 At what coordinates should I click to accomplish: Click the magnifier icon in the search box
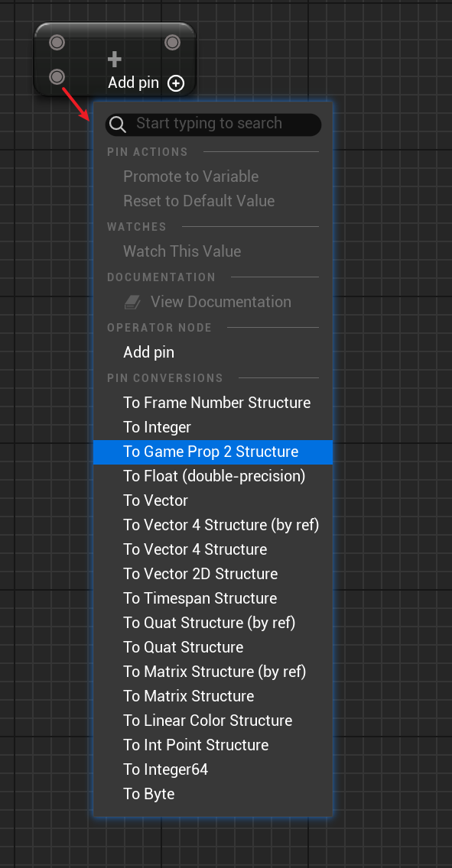tap(118, 124)
